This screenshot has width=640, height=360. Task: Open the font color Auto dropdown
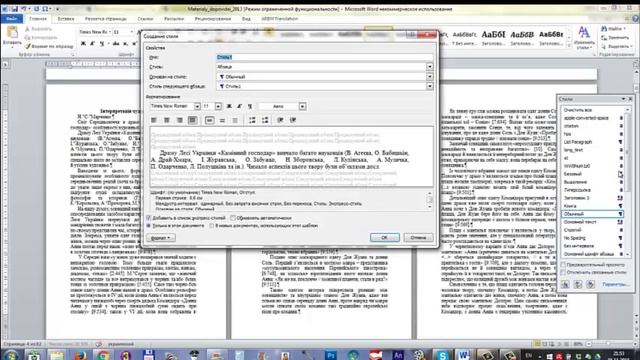(x=302, y=106)
